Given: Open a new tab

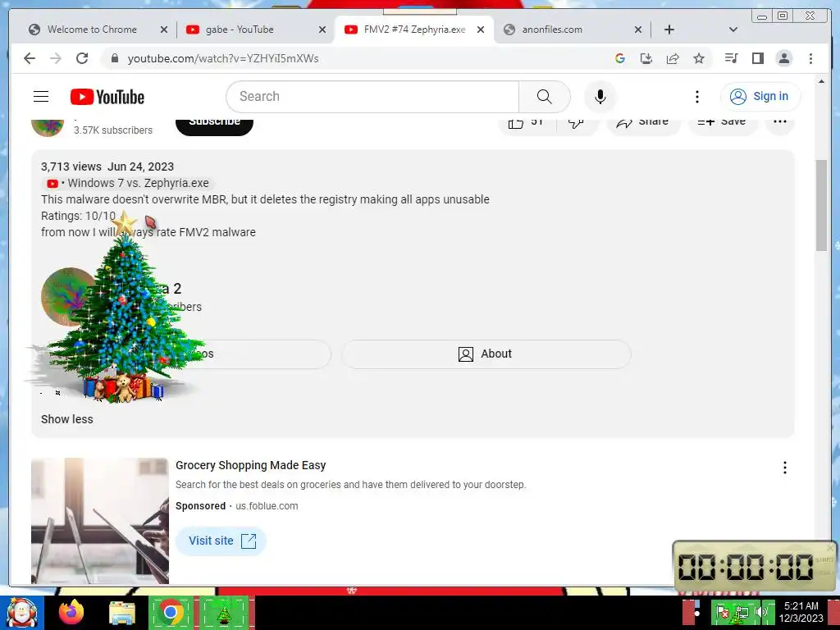Looking at the screenshot, I should coord(669,30).
